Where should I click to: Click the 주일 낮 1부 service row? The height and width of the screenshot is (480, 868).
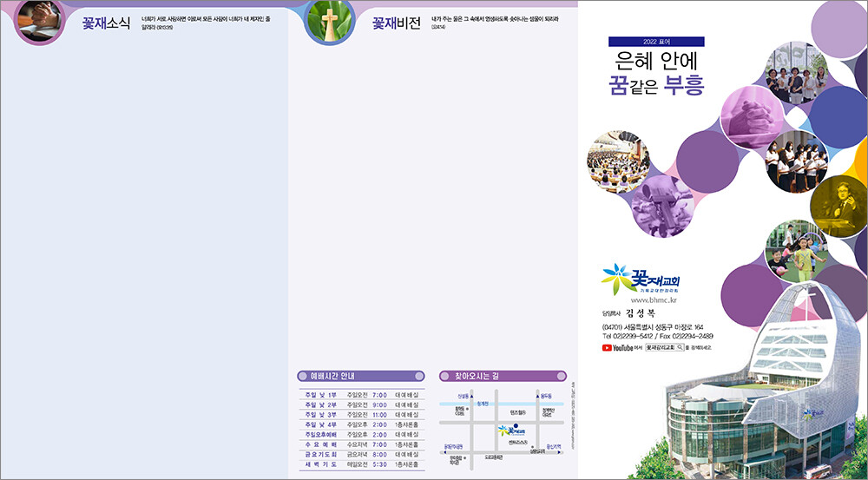click(x=359, y=395)
